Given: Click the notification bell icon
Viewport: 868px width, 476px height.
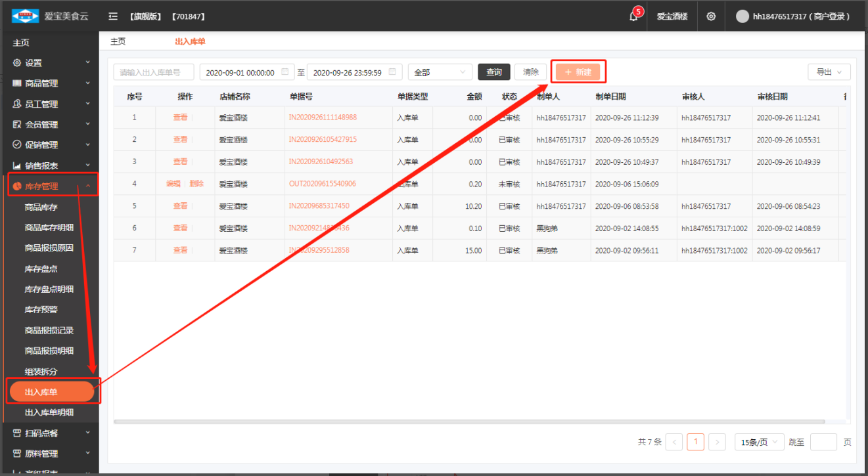Looking at the screenshot, I should [633, 17].
